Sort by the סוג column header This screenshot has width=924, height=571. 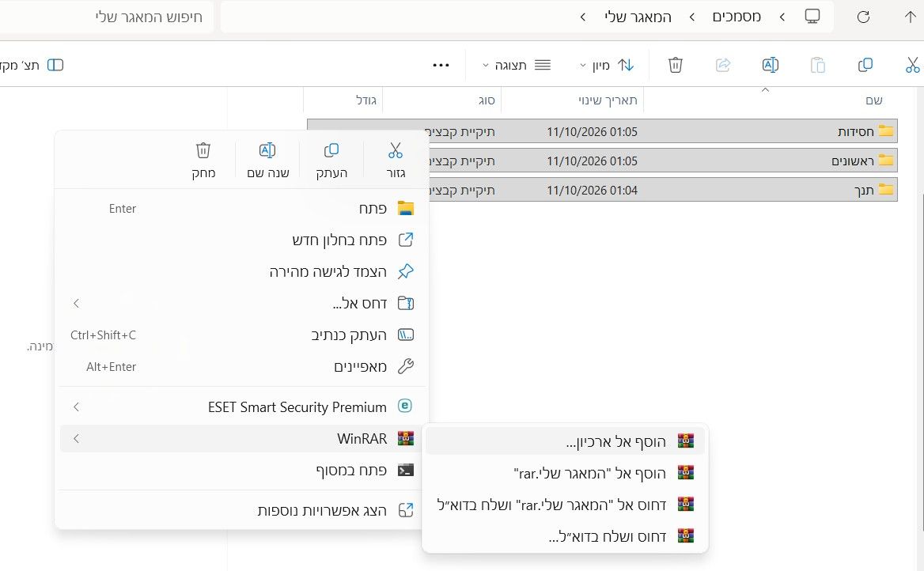[487, 100]
